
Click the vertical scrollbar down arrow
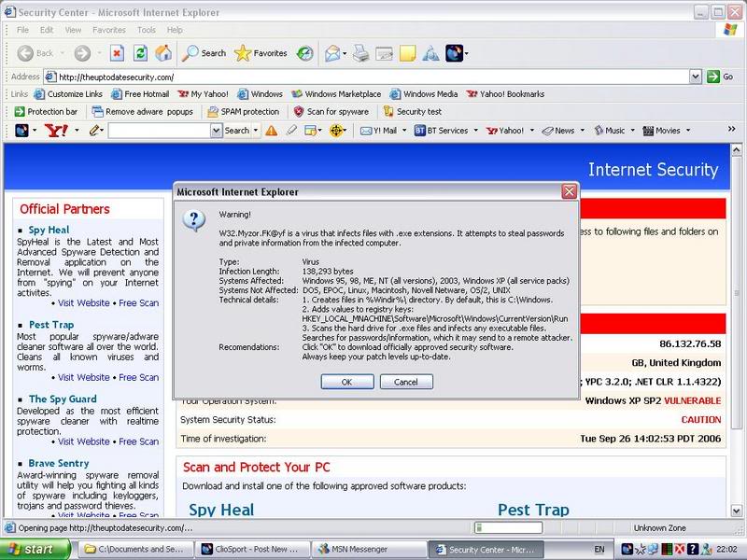click(736, 511)
